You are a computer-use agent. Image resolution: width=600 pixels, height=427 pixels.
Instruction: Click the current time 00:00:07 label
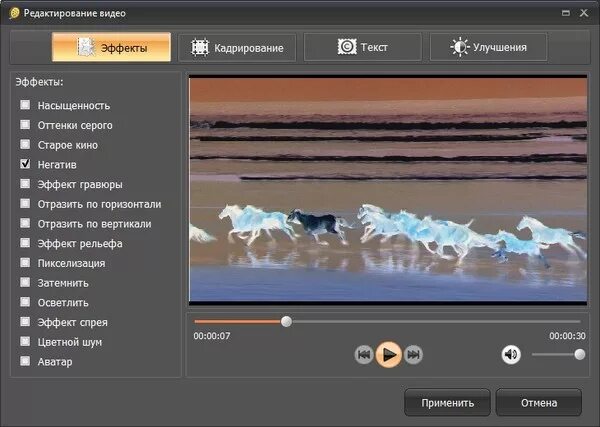[212, 336]
